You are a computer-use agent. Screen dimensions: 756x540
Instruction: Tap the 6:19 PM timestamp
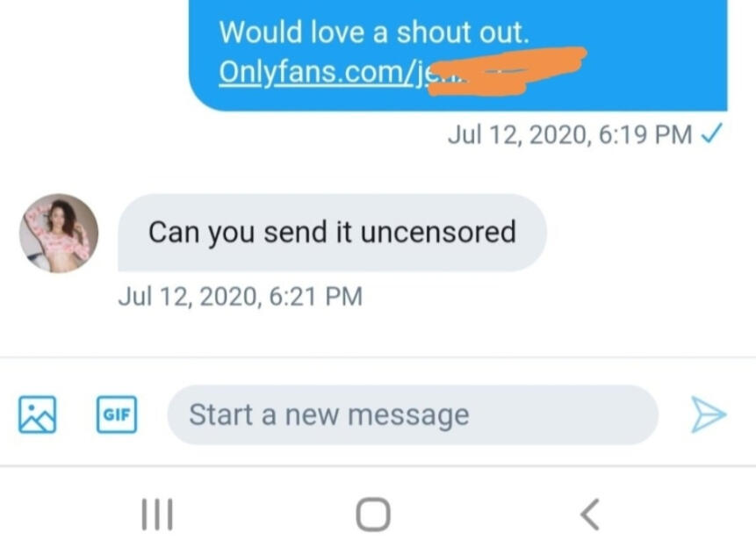click(645, 134)
